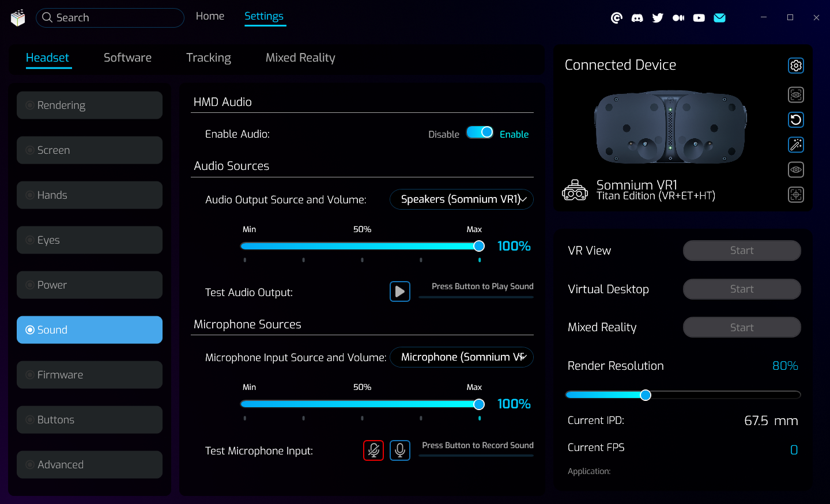Open the Medium icon in header
Screen dimensions: 830x504
tap(678, 18)
